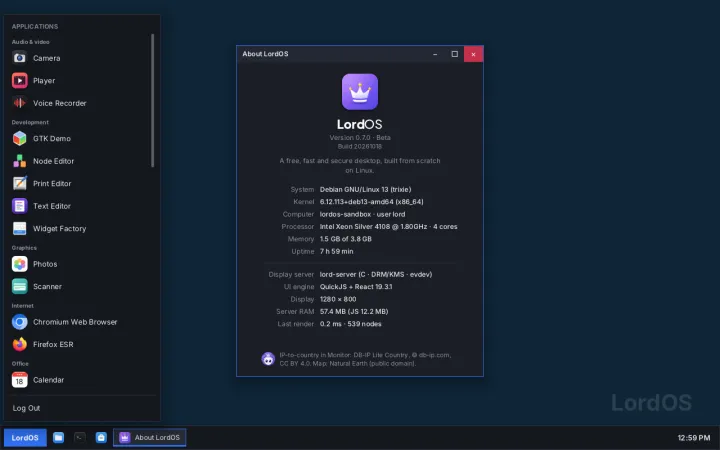Open the Node Editor icon
The width and height of the screenshot is (720, 450).
19,161
